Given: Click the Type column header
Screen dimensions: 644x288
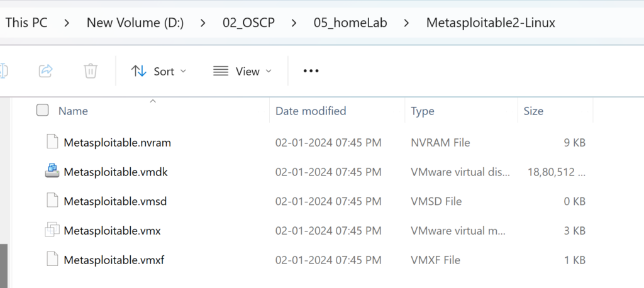Looking at the screenshot, I should point(422,111).
